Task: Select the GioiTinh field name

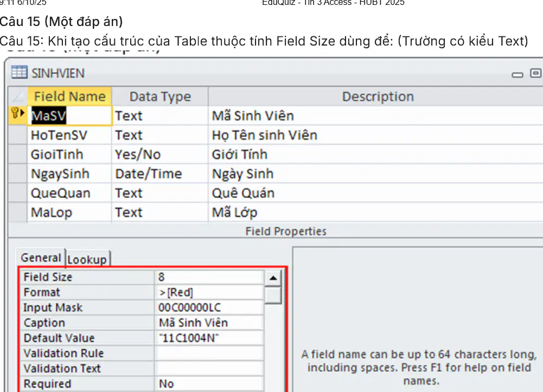Action: pyautogui.click(x=69, y=155)
